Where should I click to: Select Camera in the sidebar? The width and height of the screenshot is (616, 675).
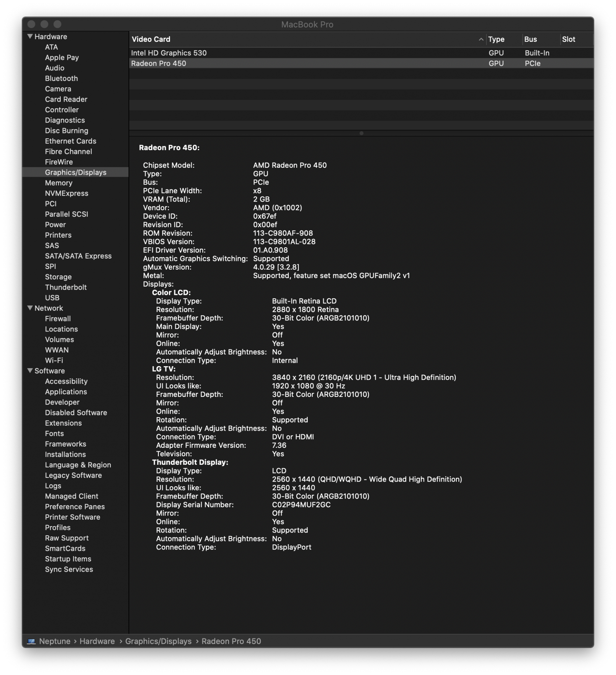click(58, 89)
